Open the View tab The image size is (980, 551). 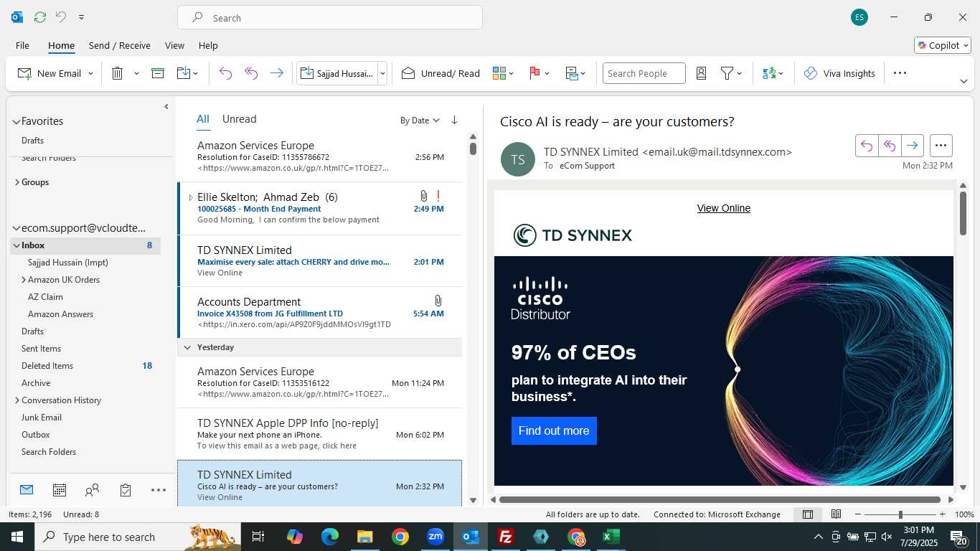click(x=174, y=45)
